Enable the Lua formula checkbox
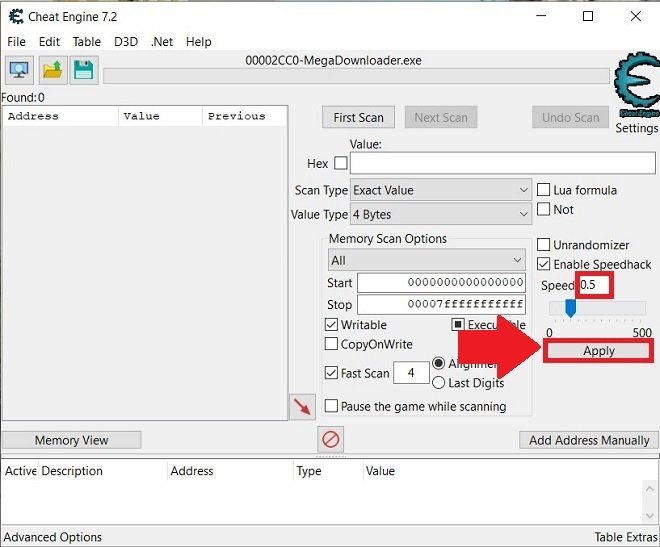Screen dimensions: 660x547 coord(543,190)
